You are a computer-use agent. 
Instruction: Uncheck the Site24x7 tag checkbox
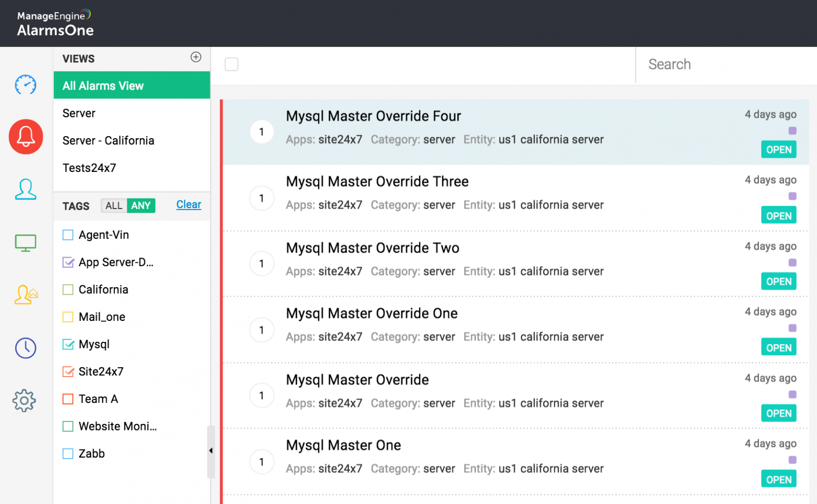68,371
